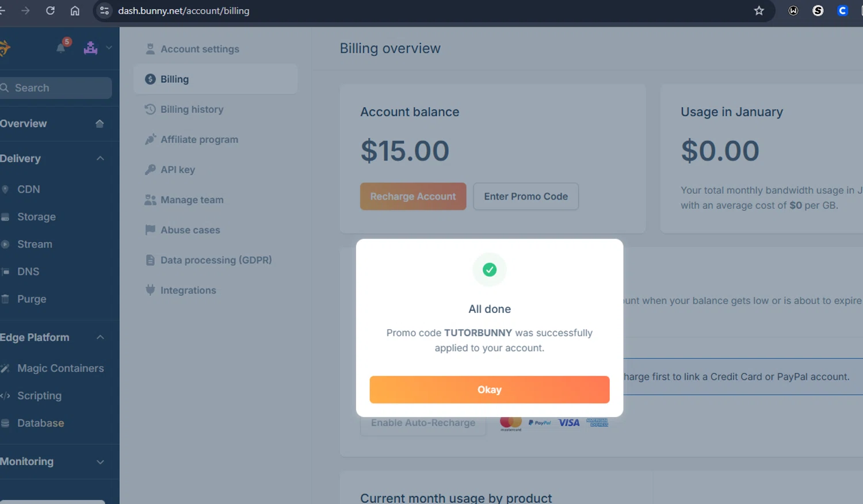863x504 pixels.
Task: Collapse the Delivery section
Action: tap(100, 158)
